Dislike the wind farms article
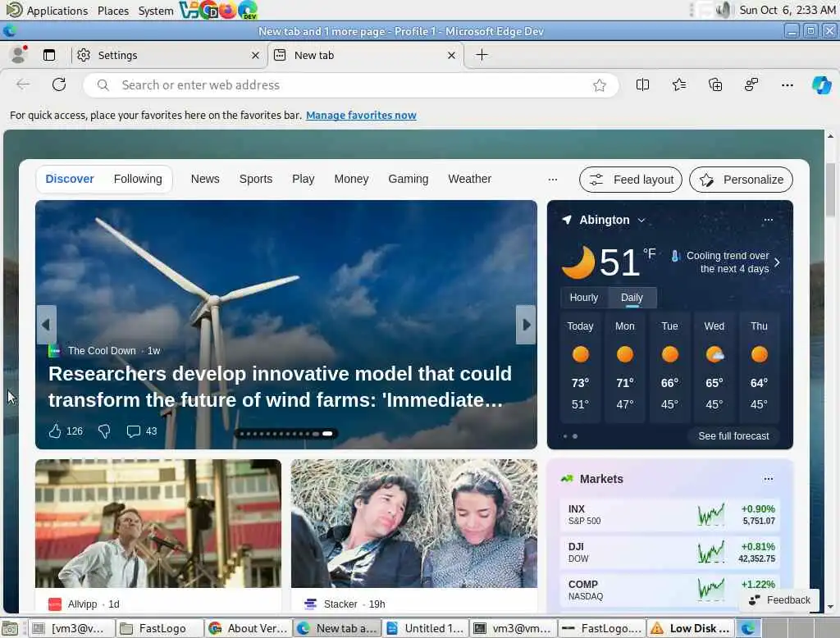This screenshot has height=638, width=840. [x=104, y=431]
